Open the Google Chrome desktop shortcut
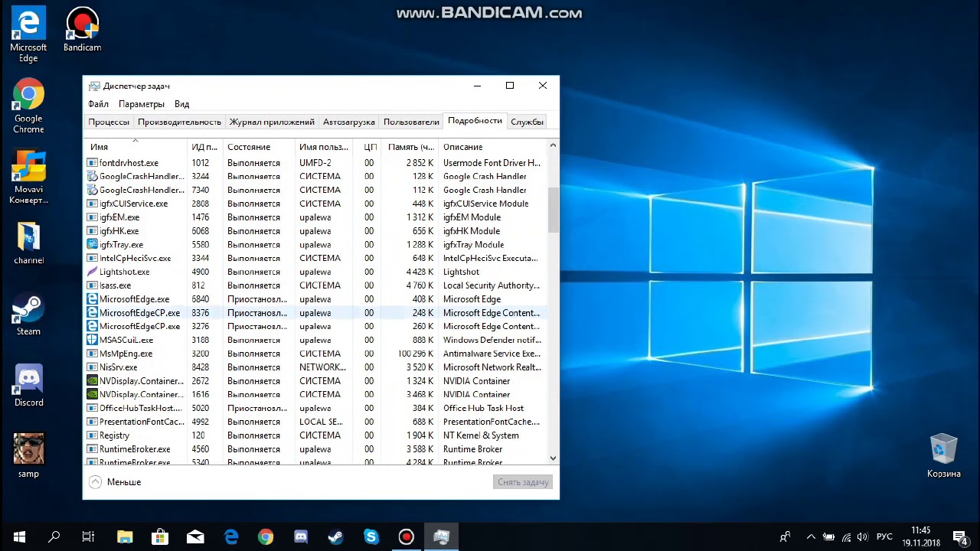Screen dimensions: 980x551 [x=28, y=106]
